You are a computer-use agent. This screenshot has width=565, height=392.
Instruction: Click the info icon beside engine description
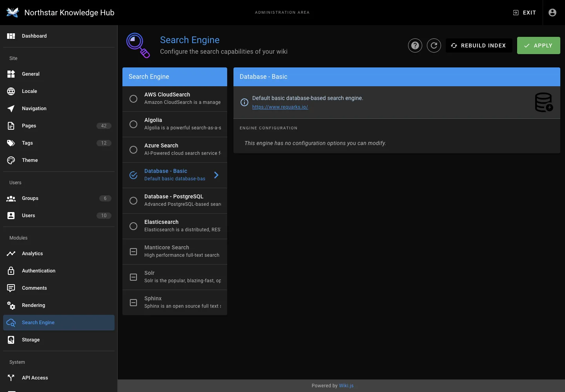tap(244, 102)
